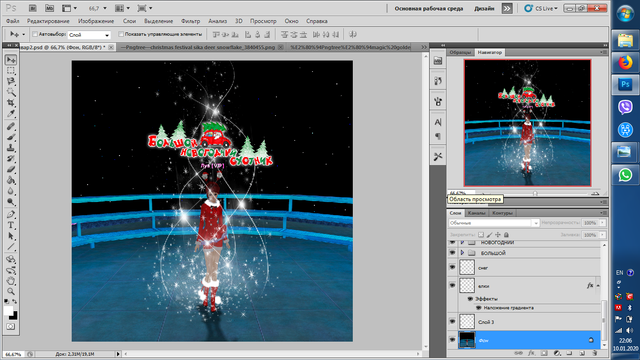Select the Eyedropper tool

(11, 113)
